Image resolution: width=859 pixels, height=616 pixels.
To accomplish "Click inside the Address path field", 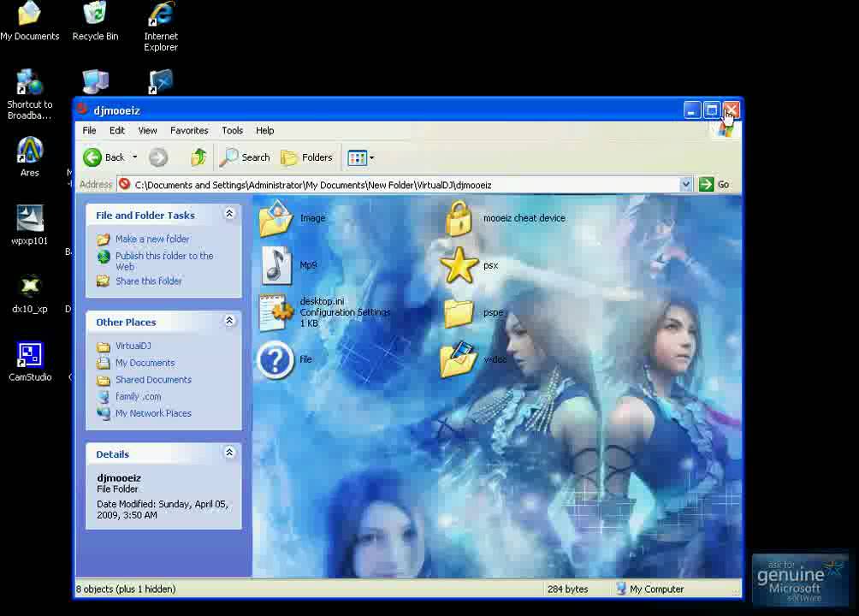I will click(x=399, y=186).
